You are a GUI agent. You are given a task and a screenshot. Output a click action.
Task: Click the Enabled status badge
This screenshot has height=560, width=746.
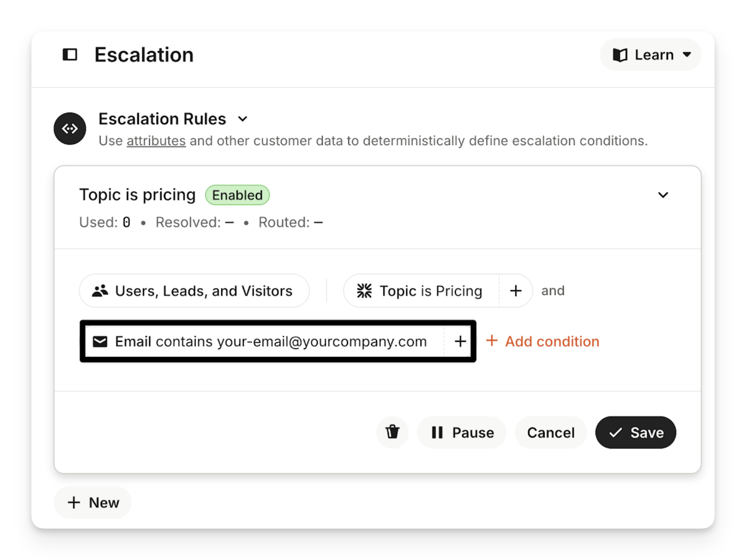(237, 195)
